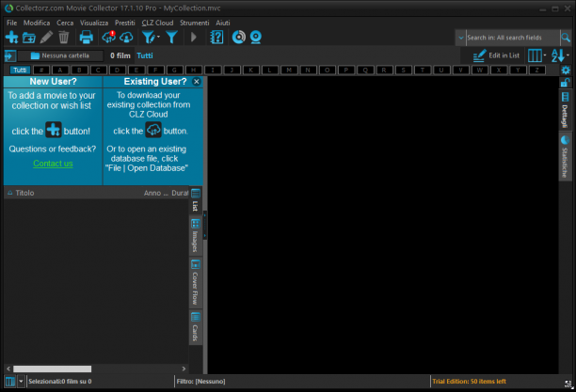This screenshot has height=392, width=576.
Task: Filter by letter M in alphabet bar
Action: click(289, 70)
